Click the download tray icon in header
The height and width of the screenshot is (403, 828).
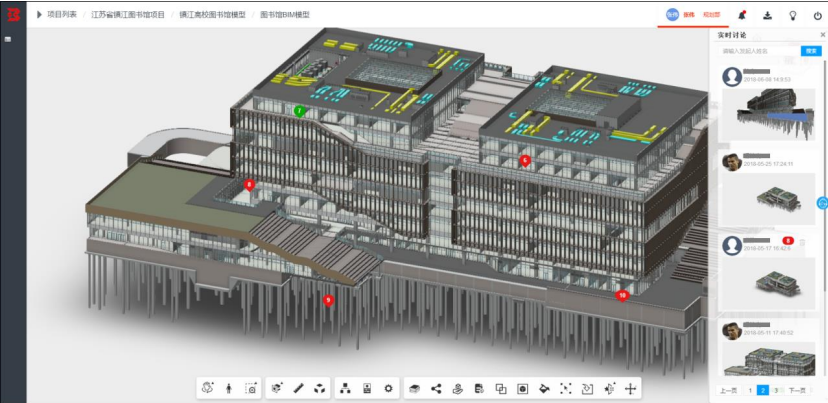tap(767, 15)
